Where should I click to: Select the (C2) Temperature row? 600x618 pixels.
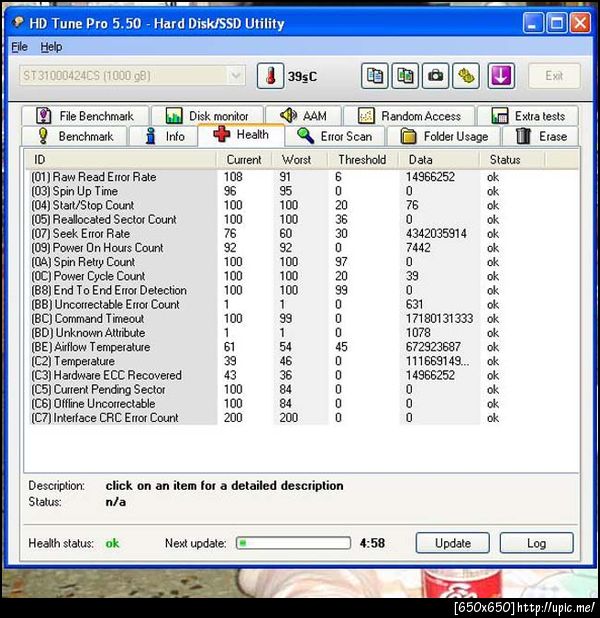click(x=302, y=361)
